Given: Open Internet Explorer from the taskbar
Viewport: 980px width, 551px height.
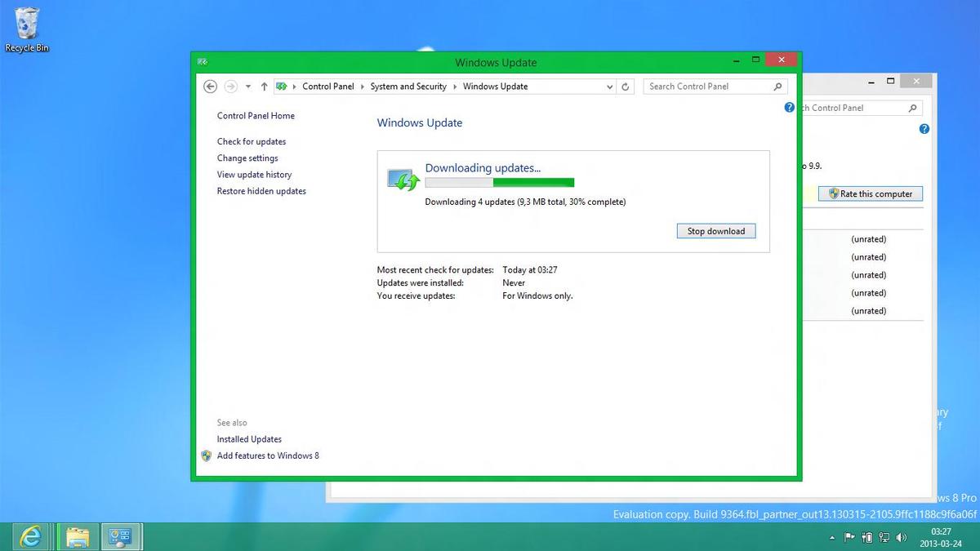Looking at the screenshot, I should coord(30,536).
